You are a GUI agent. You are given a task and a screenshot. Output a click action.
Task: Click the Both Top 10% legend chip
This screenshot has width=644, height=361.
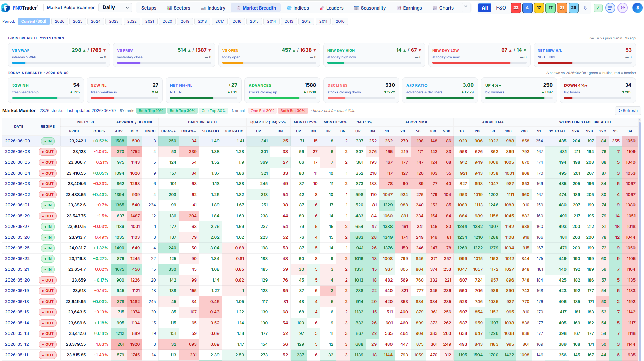click(151, 111)
